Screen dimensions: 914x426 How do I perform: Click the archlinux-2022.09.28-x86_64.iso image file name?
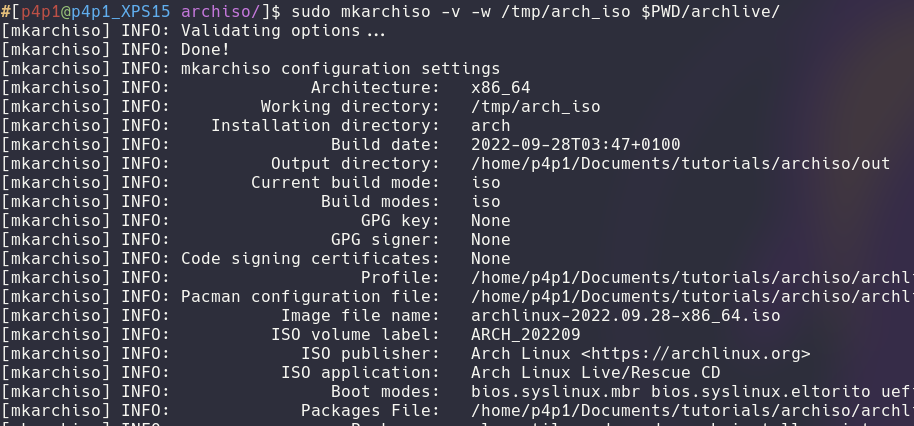[625, 315]
